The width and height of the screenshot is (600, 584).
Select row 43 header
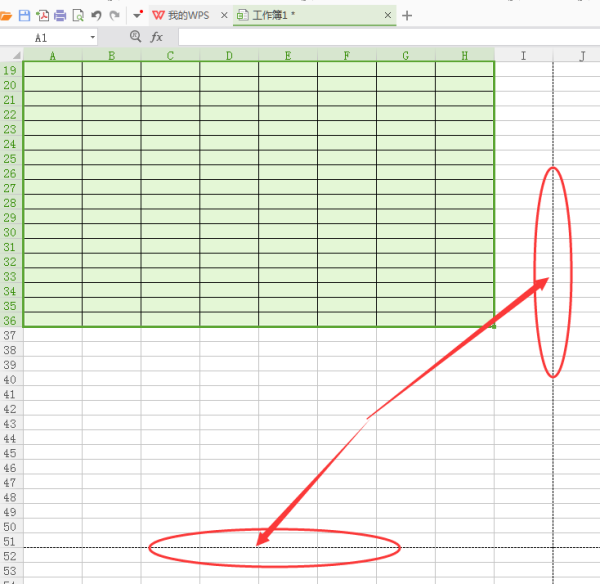click(x=11, y=424)
